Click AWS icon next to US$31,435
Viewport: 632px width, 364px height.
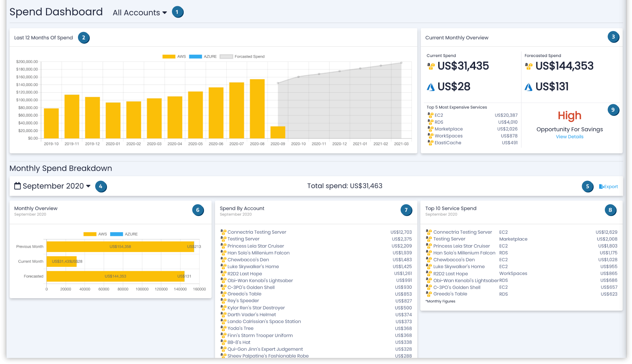(x=431, y=66)
